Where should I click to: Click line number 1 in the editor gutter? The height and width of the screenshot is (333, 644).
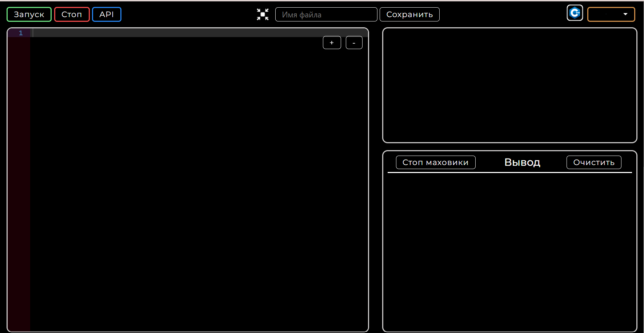[x=21, y=33]
